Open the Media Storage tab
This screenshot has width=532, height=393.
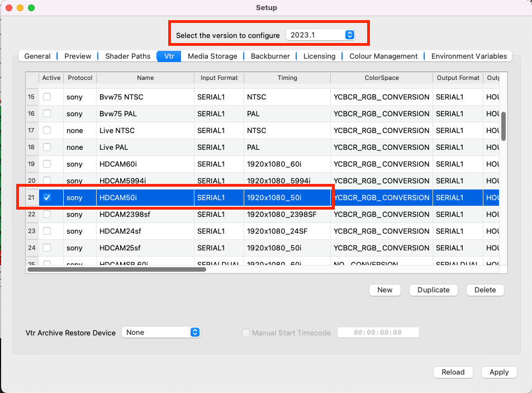[x=212, y=56]
